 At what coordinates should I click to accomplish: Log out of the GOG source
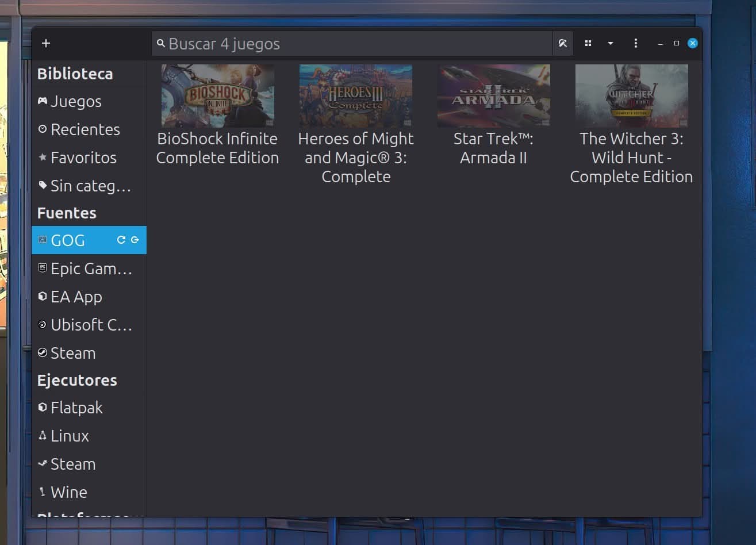tap(136, 240)
